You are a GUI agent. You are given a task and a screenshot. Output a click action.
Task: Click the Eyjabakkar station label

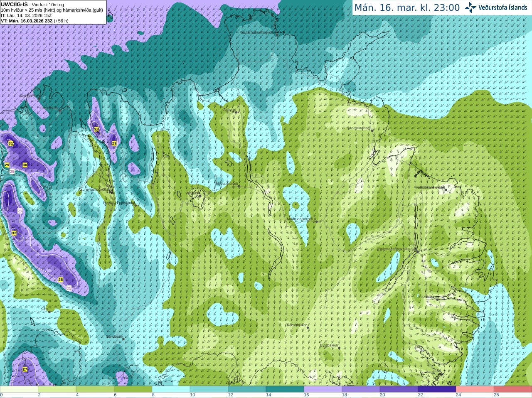pyautogui.click(x=330, y=345)
